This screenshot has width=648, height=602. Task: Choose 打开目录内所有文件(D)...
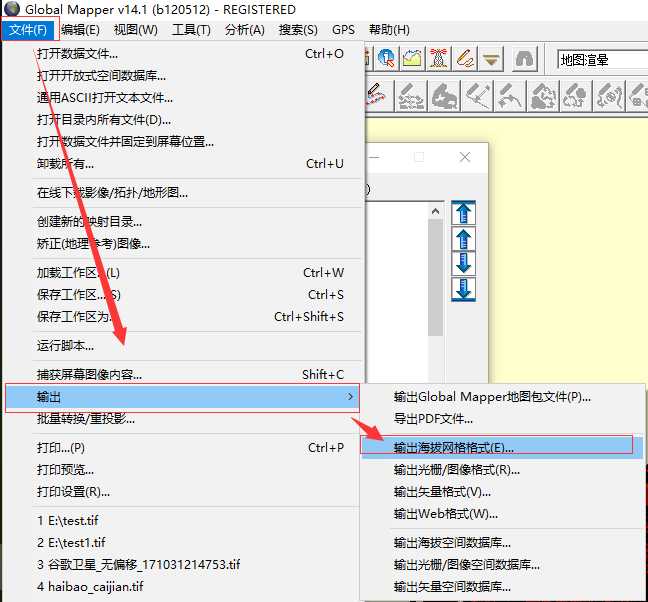click(184, 120)
